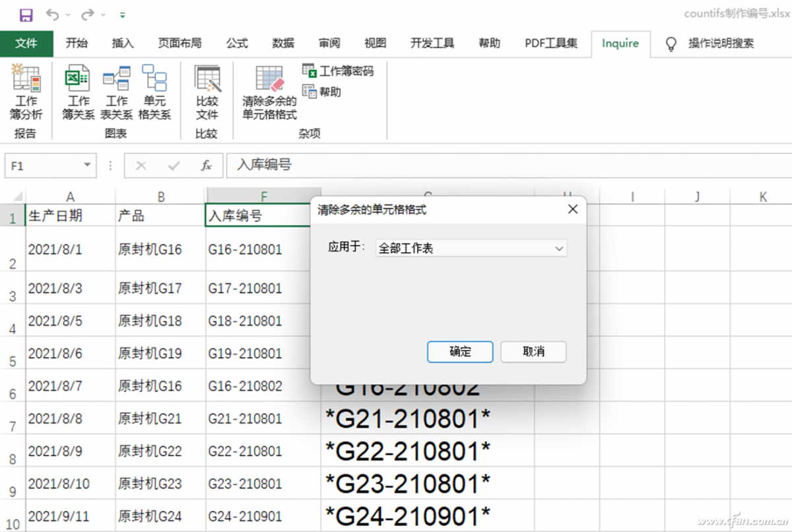
Task: Select cell A1 containing 生产日期
Action: coord(70,214)
